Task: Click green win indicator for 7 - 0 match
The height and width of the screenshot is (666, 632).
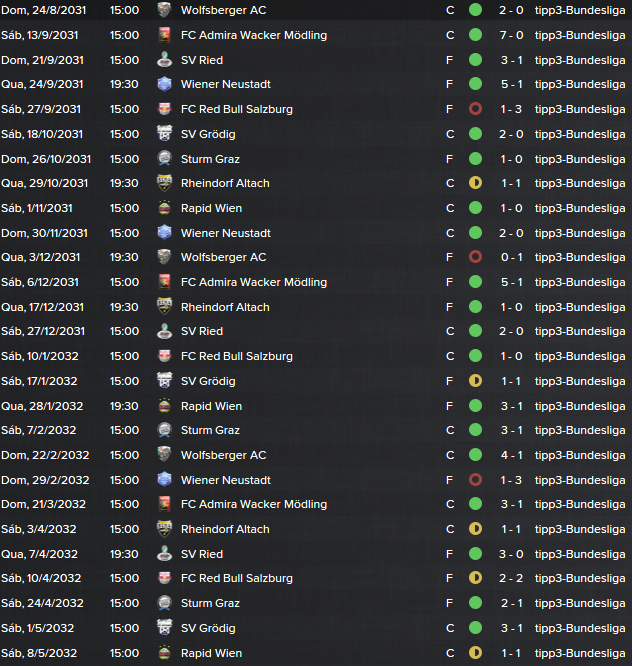Action: (475, 35)
